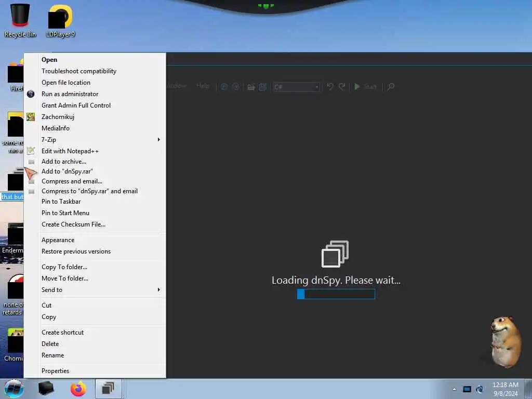The width and height of the screenshot is (532, 399).
Task: Click the redo icon in dnSpy toolbar
Action: coord(342,87)
